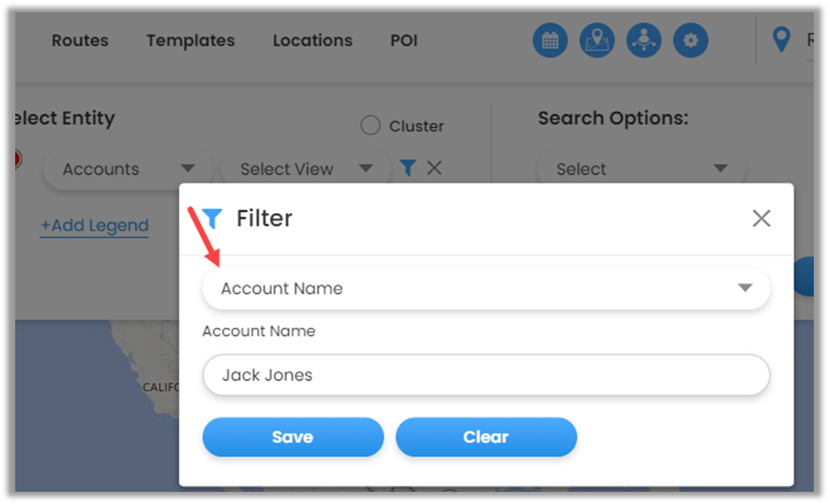This screenshot has width=829, height=504.
Task: Open the calendar icon in top bar
Action: tap(550, 40)
